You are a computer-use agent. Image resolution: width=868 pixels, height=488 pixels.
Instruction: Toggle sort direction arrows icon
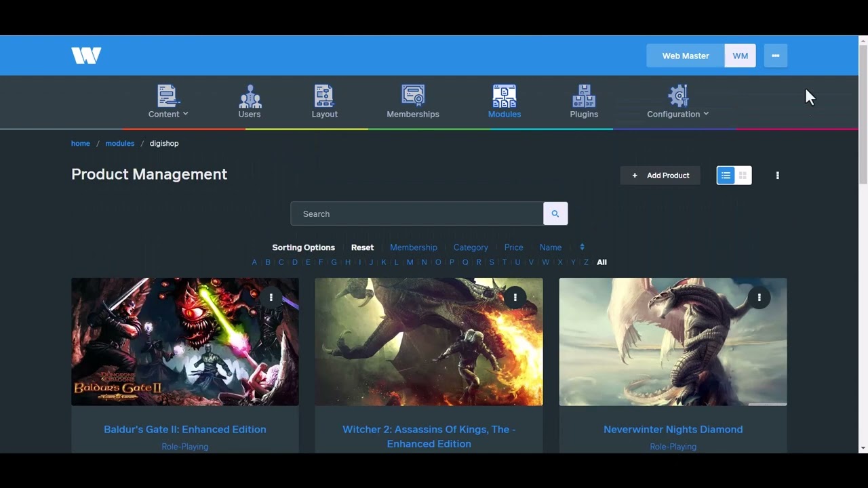(582, 247)
